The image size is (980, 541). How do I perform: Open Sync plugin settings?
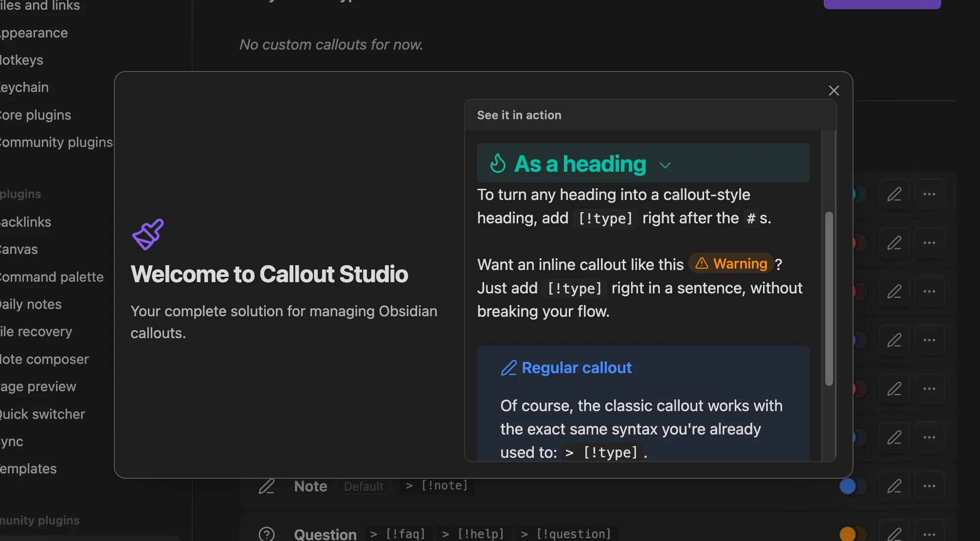[12, 441]
